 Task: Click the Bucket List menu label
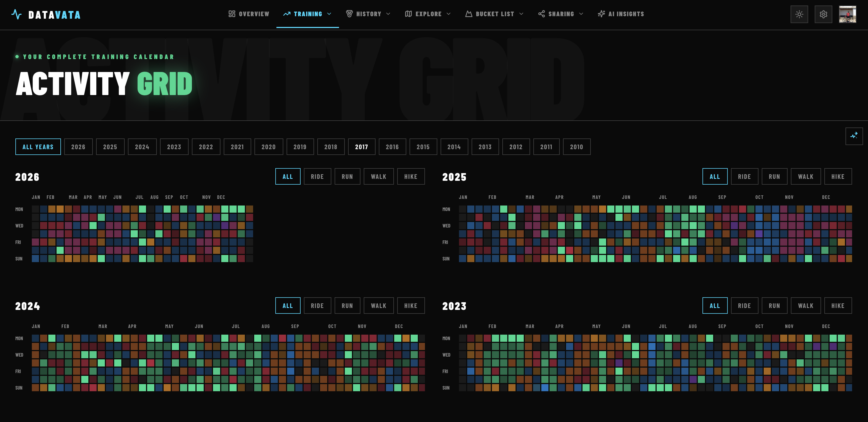[x=495, y=14]
